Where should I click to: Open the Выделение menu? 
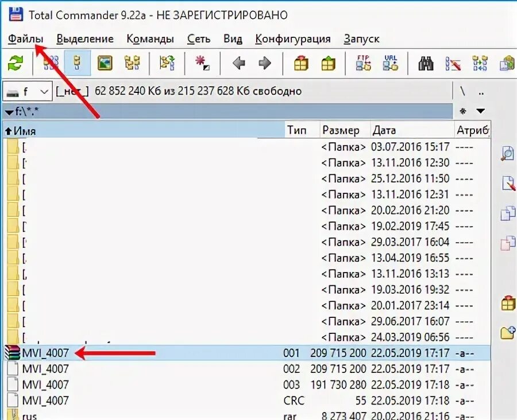click(85, 39)
